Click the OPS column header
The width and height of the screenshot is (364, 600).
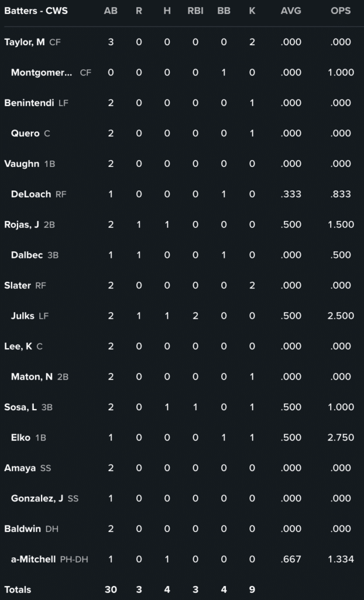341,11
